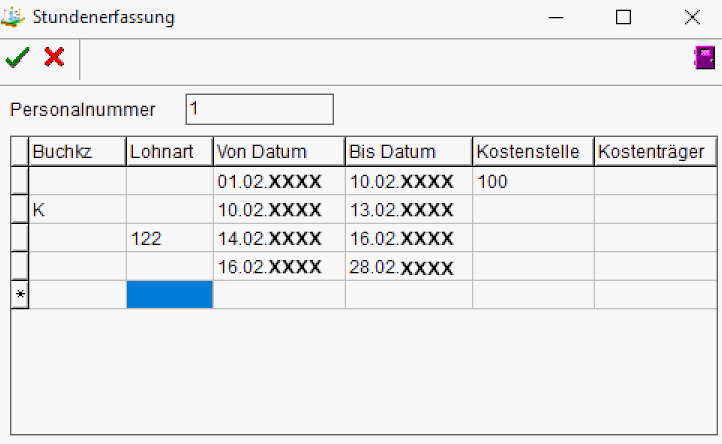The height and width of the screenshot is (444, 722).
Task: Click the Von Datum column header
Action: click(x=278, y=152)
